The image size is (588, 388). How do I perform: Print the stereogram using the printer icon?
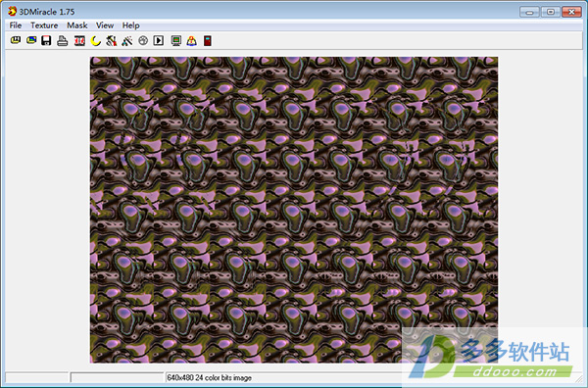tap(63, 40)
